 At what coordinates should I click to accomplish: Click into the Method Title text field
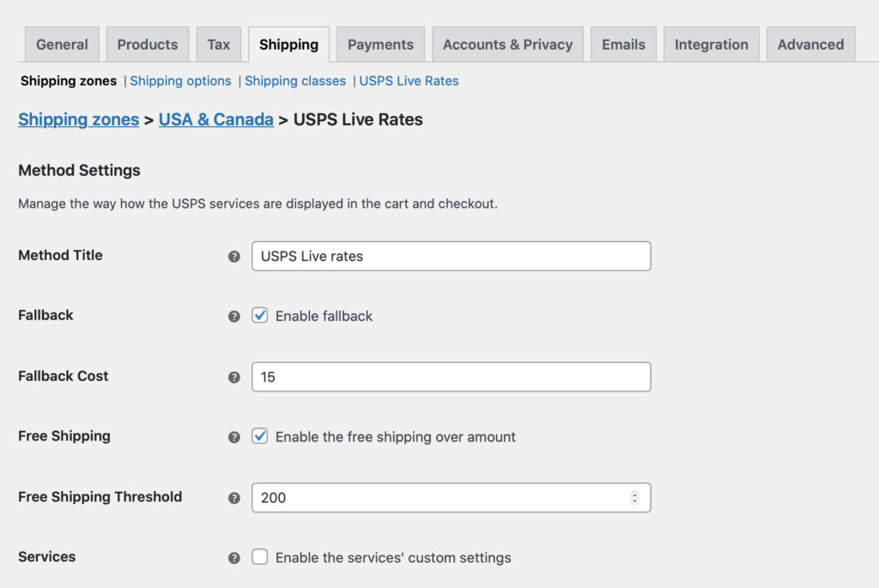coord(451,257)
